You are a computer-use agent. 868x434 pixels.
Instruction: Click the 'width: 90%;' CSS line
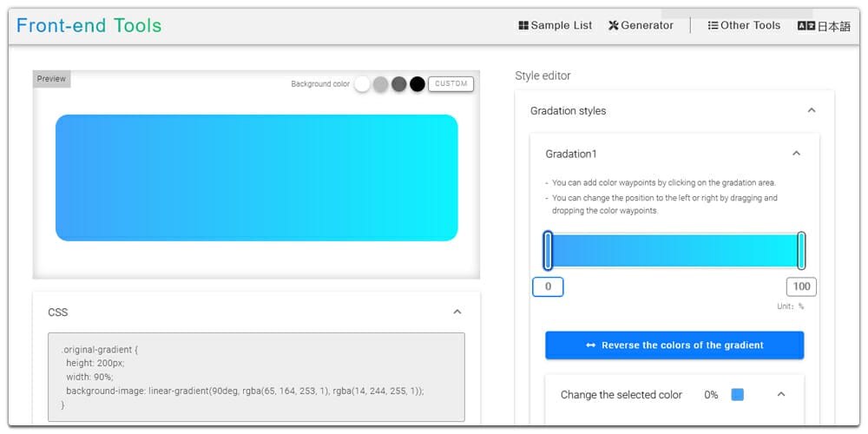[x=89, y=377]
